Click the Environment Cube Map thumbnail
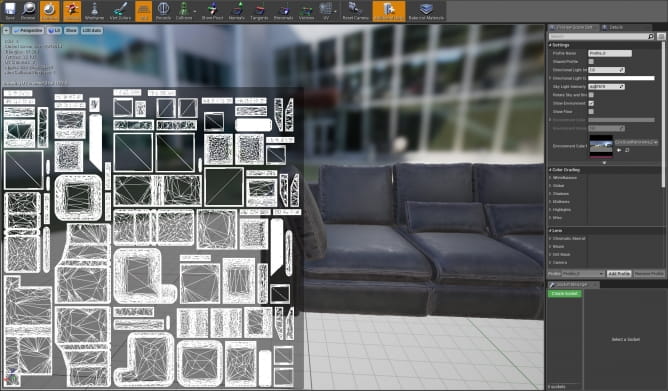The width and height of the screenshot is (668, 391). pos(601,146)
